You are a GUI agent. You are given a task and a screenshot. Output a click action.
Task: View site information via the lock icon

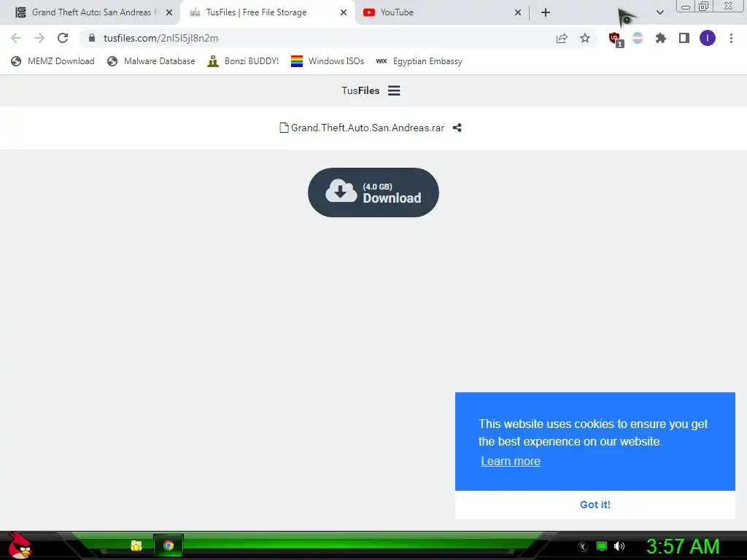click(92, 38)
